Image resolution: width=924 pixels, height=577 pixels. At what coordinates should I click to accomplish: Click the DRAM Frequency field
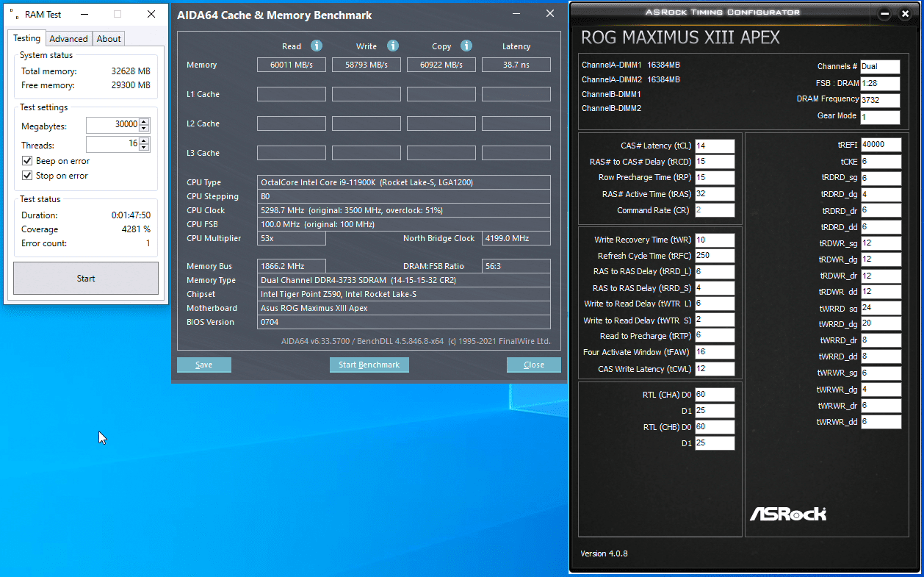click(880, 101)
